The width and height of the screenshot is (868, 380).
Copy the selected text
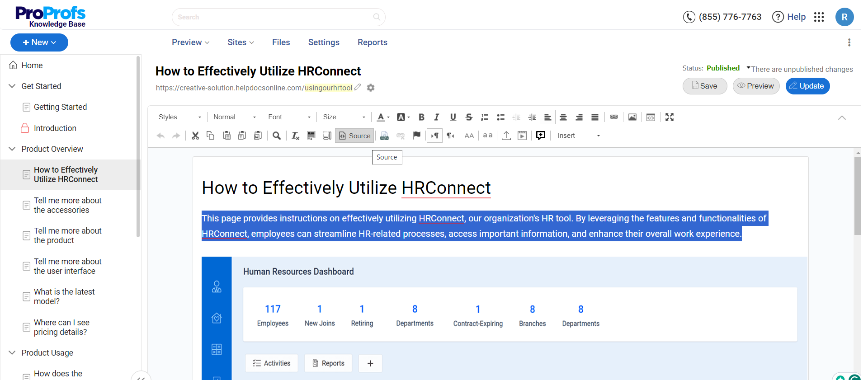pos(211,136)
